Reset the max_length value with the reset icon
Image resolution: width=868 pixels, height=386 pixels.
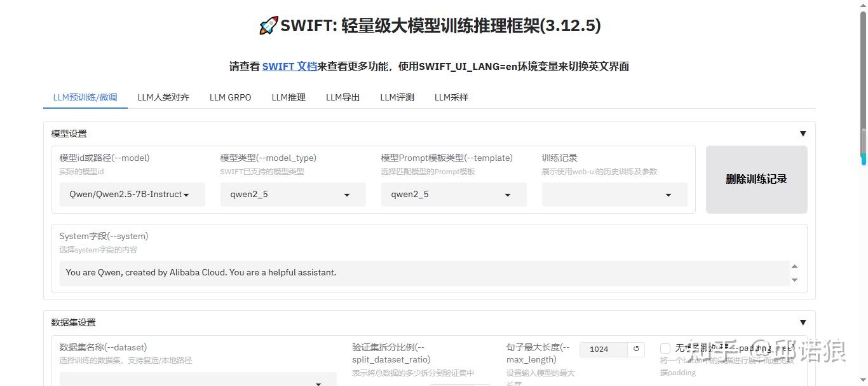click(x=636, y=349)
